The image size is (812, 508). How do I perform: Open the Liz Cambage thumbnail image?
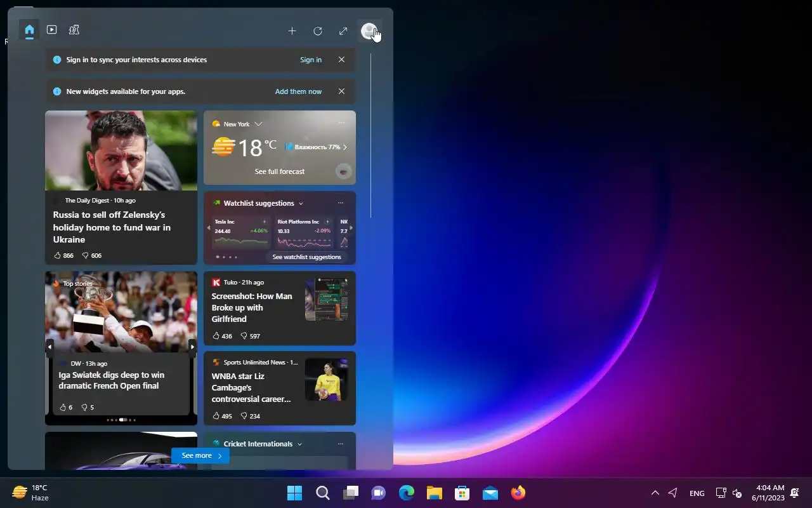[326, 379]
